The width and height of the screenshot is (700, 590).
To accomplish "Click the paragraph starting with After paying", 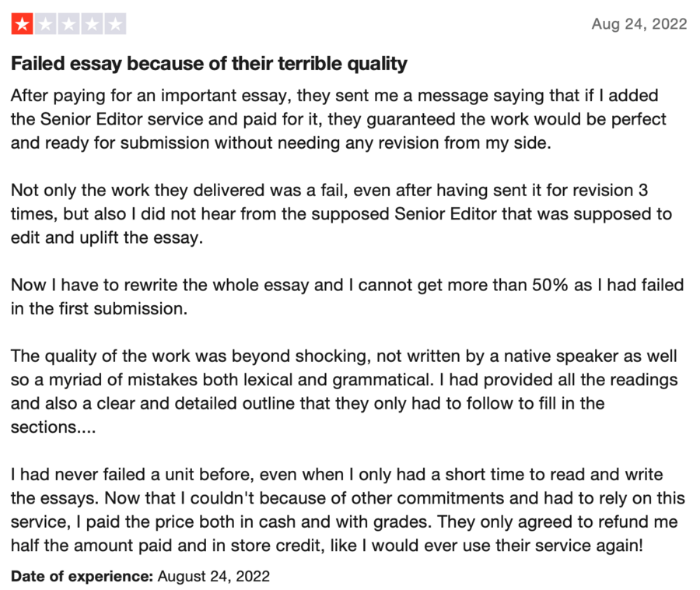I will click(x=338, y=119).
